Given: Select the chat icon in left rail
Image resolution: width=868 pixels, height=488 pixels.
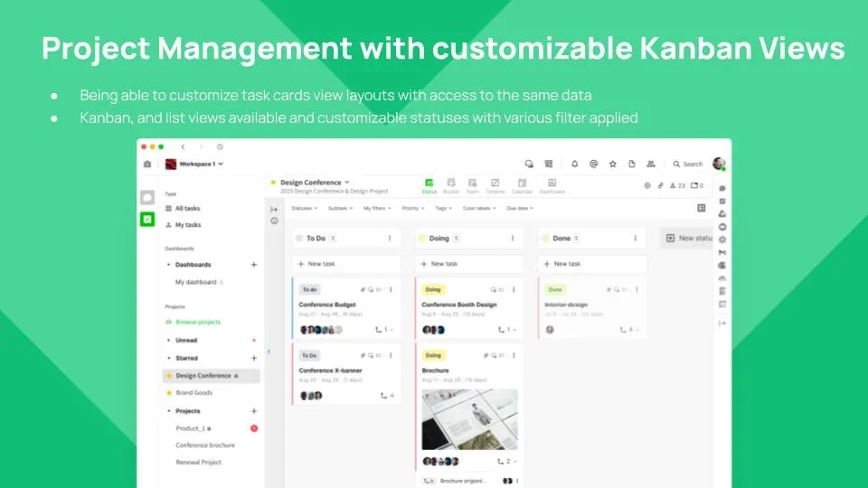Looking at the screenshot, I should (147, 198).
